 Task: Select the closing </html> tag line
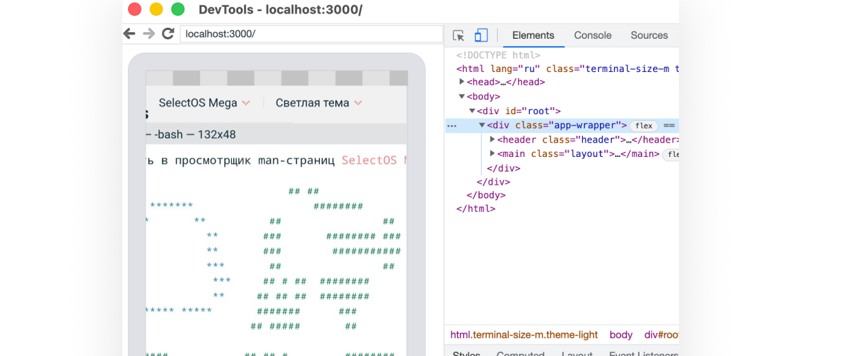tap(475, 209)
